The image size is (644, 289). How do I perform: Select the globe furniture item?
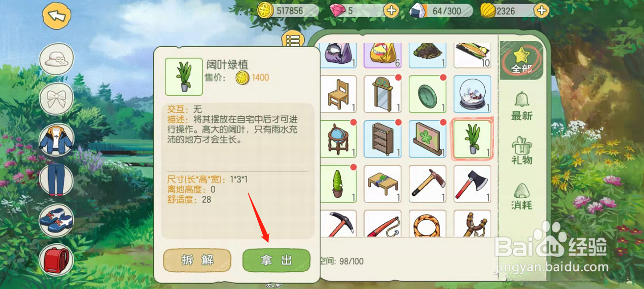338,139
